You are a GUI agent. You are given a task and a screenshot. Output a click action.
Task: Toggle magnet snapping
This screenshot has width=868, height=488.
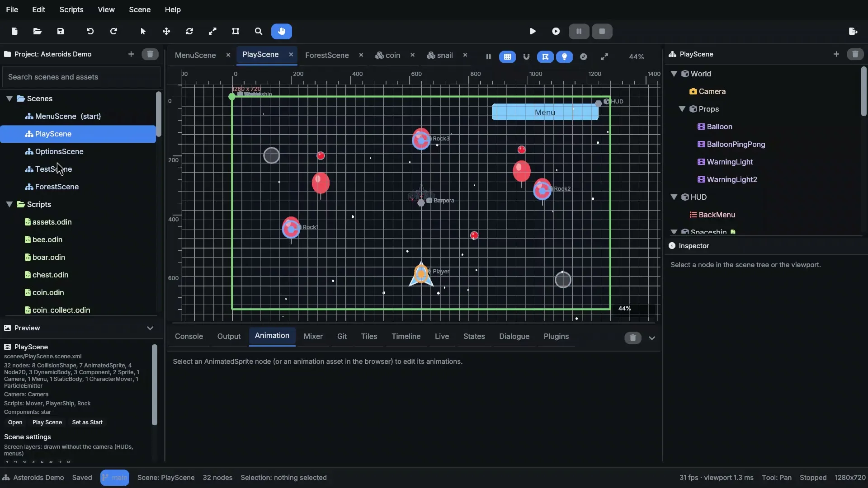click(526, 56)
